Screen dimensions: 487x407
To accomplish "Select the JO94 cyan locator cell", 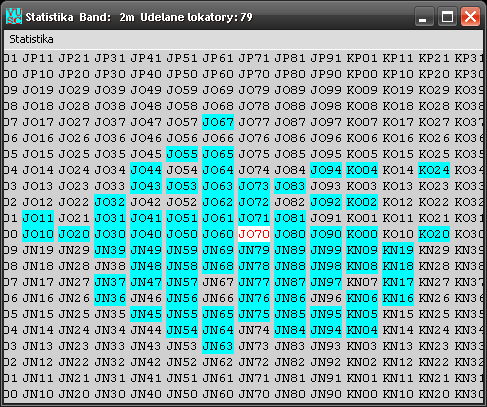I will (326, 170).
